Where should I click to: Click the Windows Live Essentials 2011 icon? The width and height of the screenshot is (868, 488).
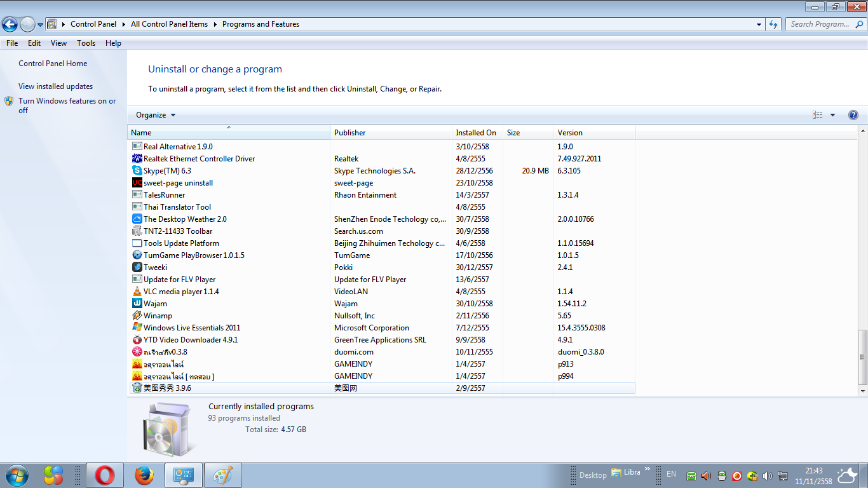[x=137, y=328]
